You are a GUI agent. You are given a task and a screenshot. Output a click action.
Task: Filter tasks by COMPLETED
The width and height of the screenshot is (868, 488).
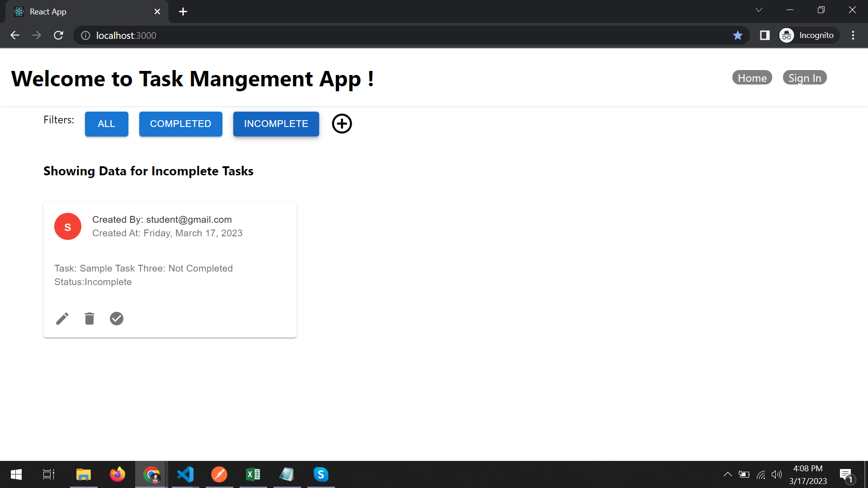[181, 124]
